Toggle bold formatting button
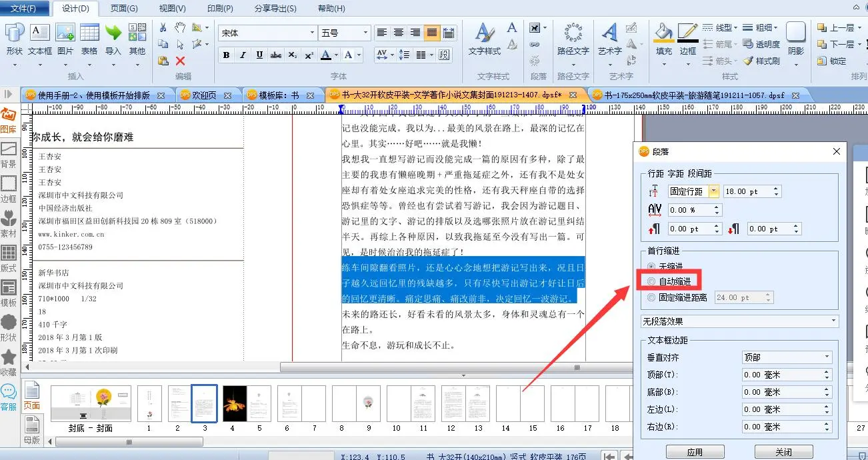 (227, 55)
